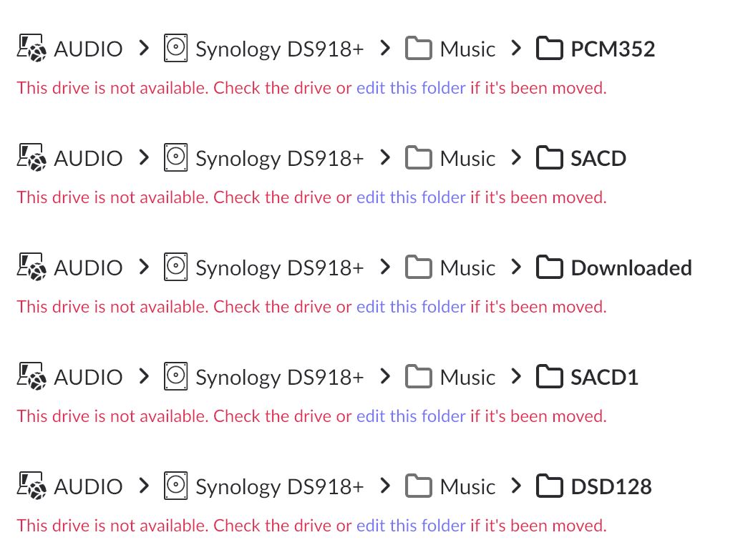Select the SACD1 folder name

(604, 378)
